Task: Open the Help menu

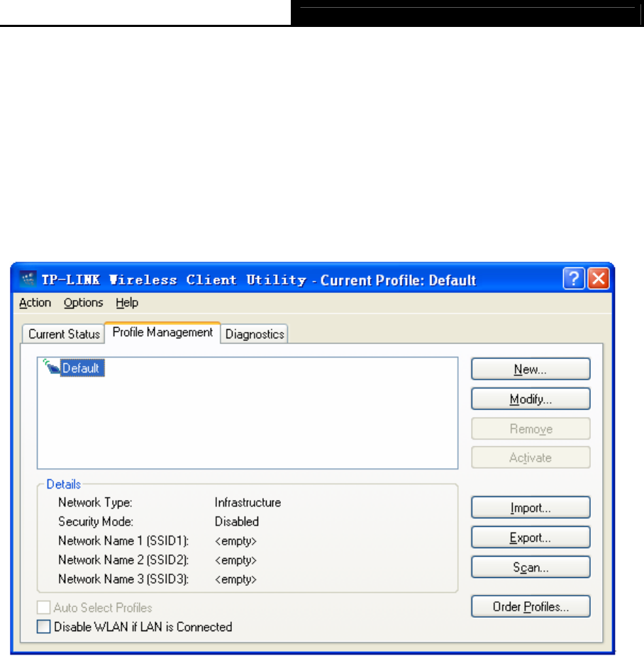Action: (x=127, y=303)
